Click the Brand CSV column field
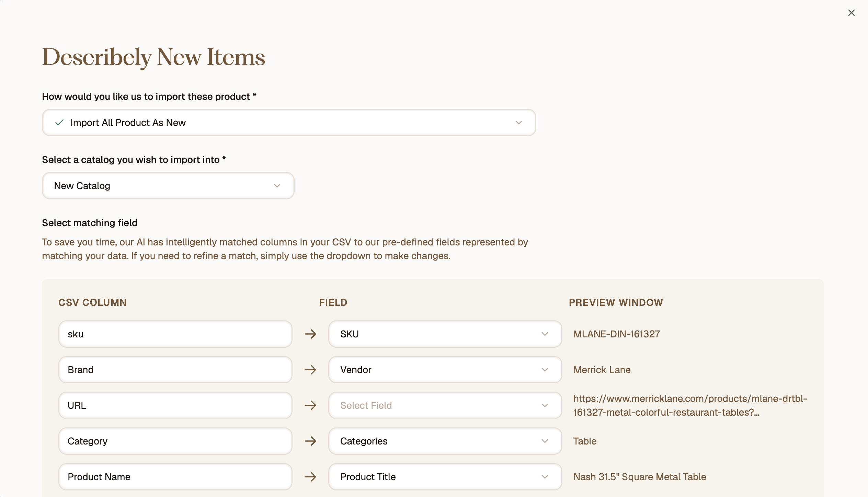The height and width of the screenshot is (497, 868). pos(175,370)
